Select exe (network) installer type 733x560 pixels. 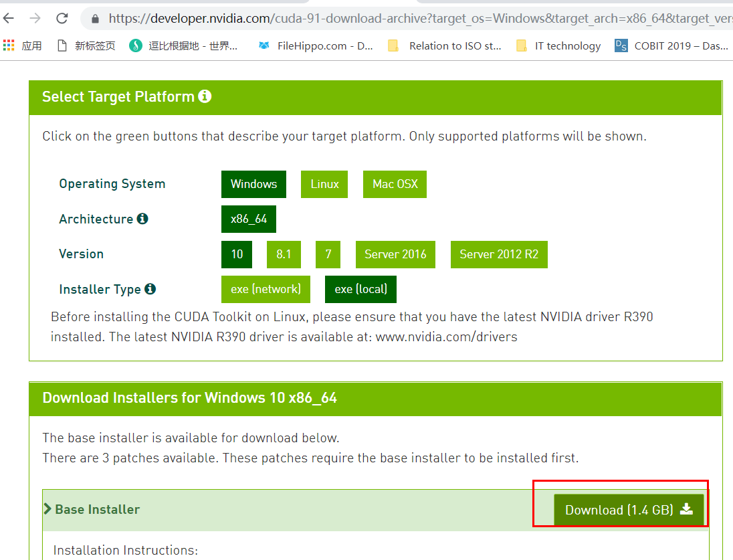266,289
